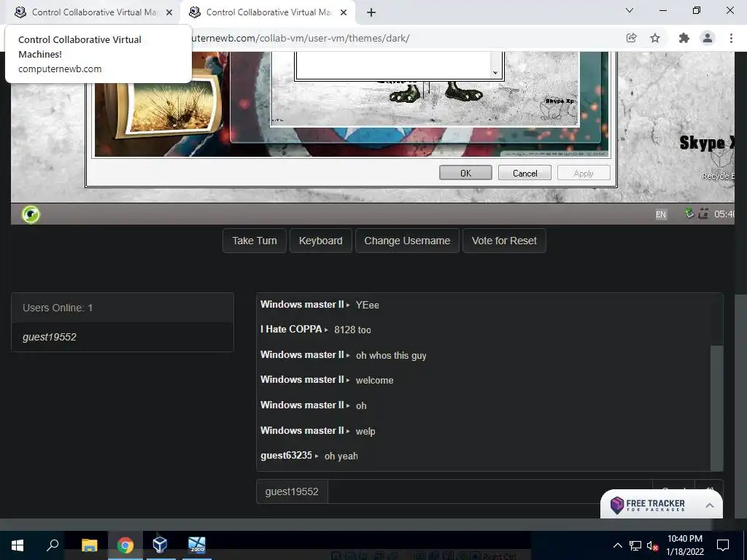
Task: Click the chat scrollbar thumb
Action: (x=716, y=408)
